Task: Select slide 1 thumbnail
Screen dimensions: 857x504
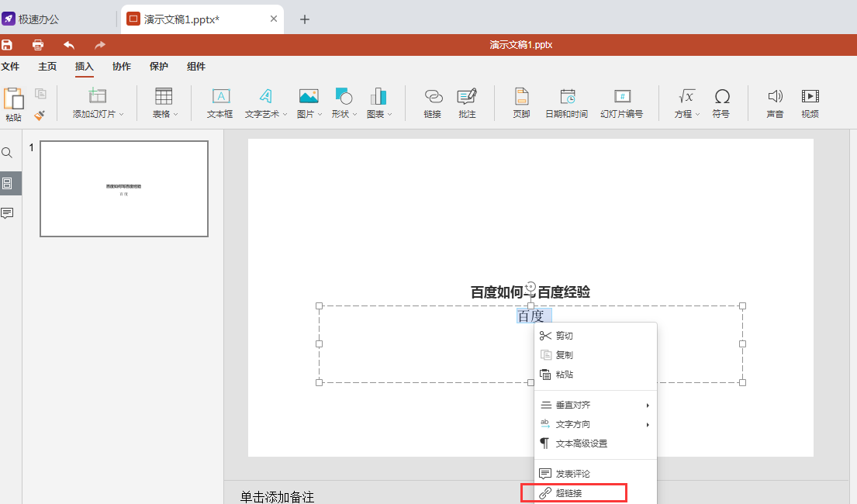Action: click(124, 188)
